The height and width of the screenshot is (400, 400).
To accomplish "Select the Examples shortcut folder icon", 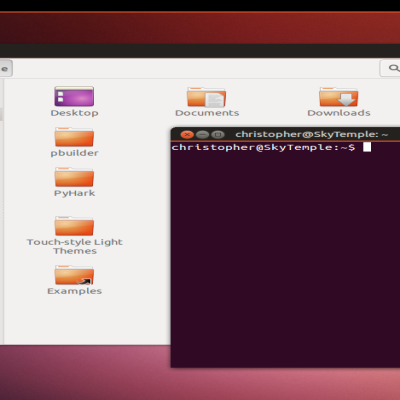I will (74, 275).
